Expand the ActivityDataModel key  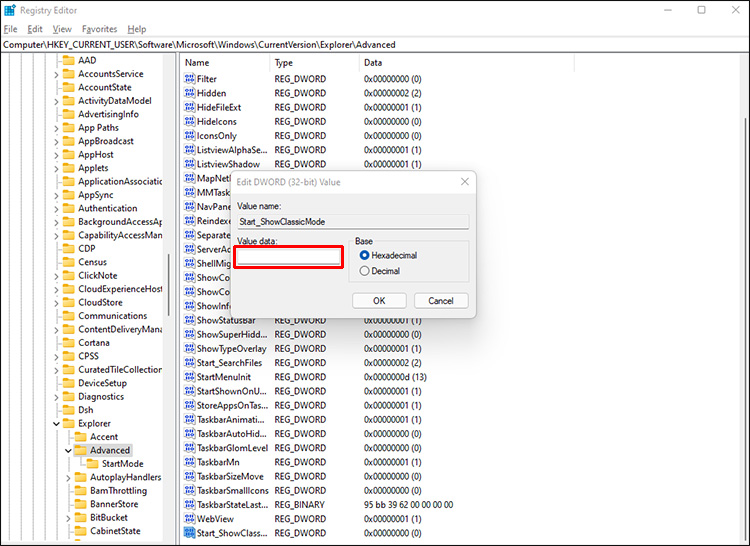(x=56, y=101)
